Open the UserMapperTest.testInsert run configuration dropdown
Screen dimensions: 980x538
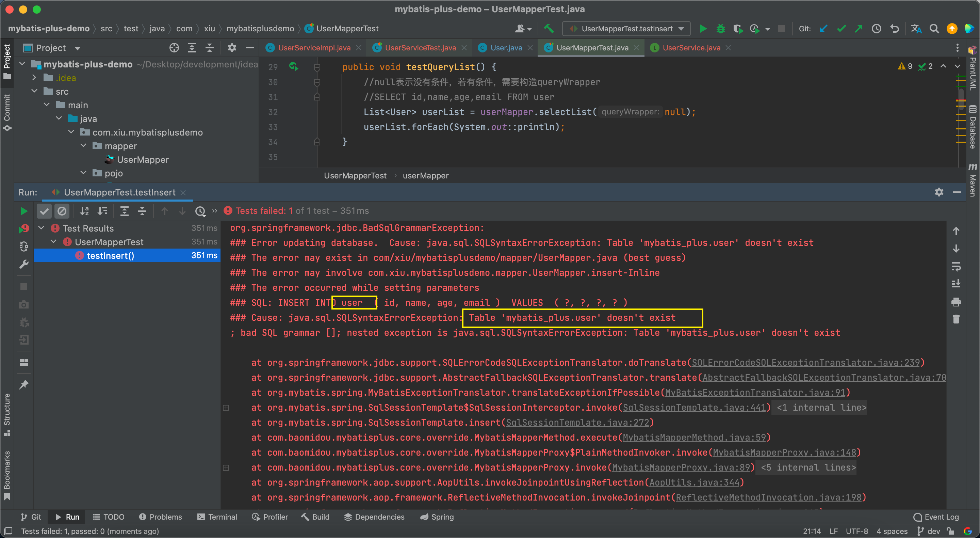tap(626, 29)
